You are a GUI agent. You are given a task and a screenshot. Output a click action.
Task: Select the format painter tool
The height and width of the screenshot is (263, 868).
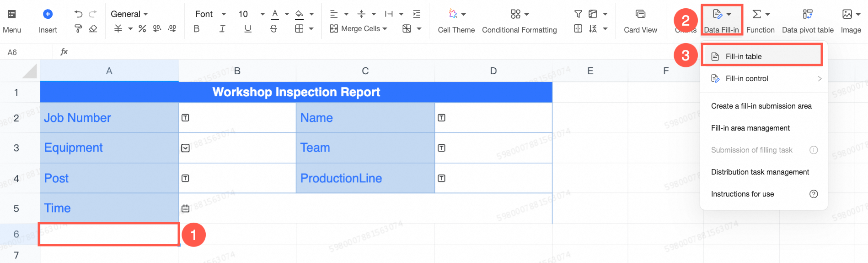pyautogui.click(x=78, y=29)
